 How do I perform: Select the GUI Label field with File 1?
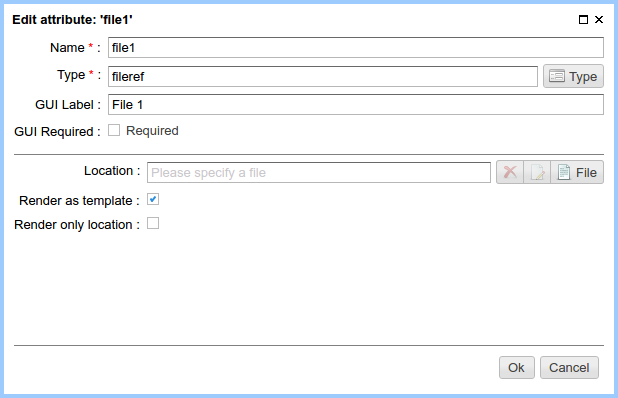point(356,104)
